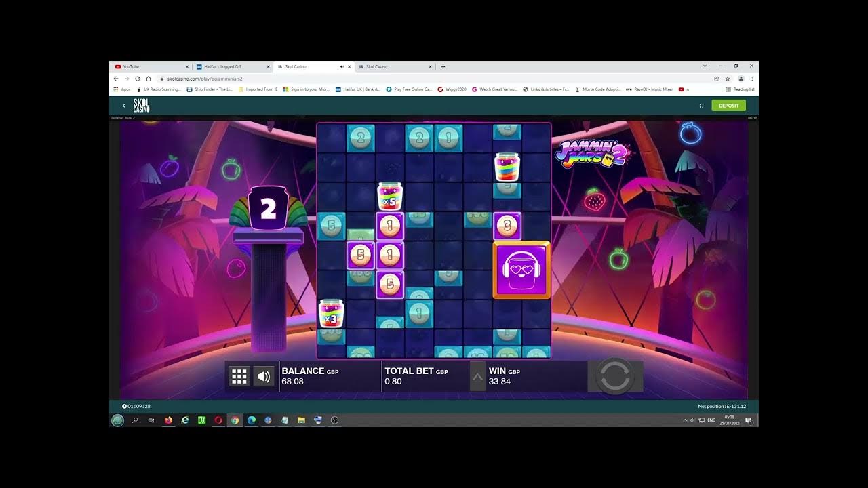The width and height of the screenshot is (868, 488).
Task: Open Windows notification center
Action: click(x=749, y=420)
